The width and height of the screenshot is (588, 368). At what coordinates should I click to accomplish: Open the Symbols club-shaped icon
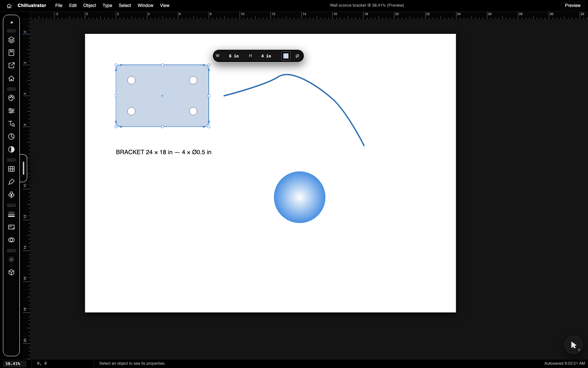pyautogui.click(x=11, y=195)
